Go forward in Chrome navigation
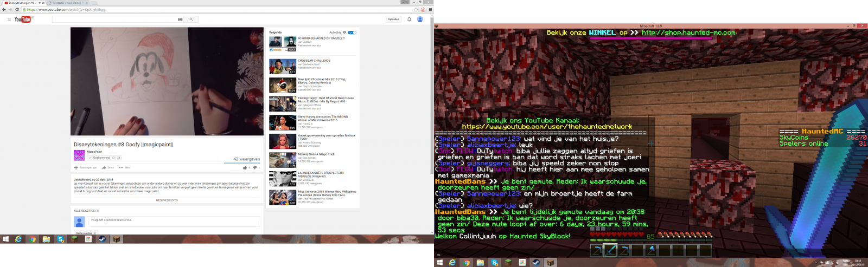 click(10, 10)
